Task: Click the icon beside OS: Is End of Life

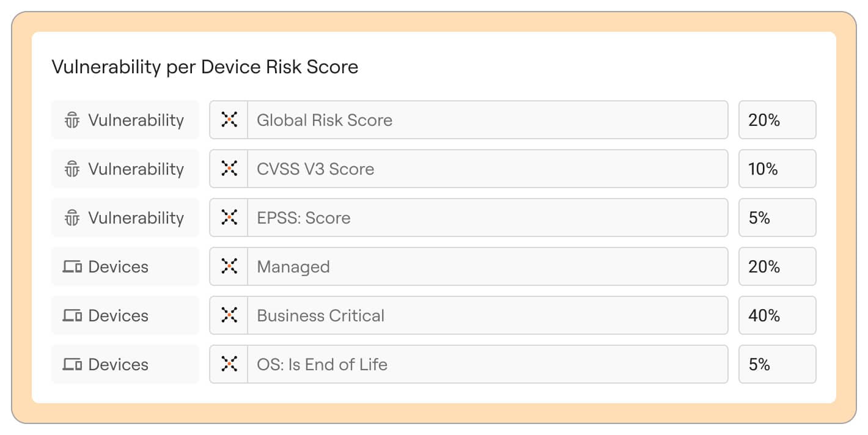Action: [x=229, y=364]
